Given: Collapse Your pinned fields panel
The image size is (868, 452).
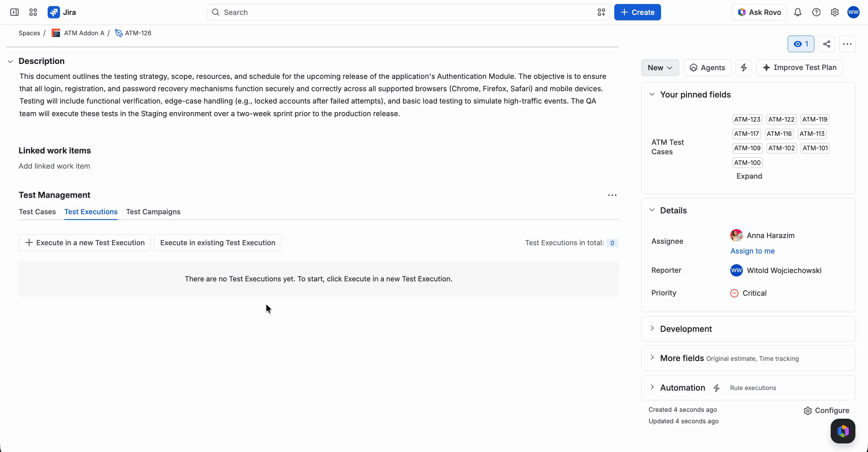Looking at the screenshot, I should tap(652, 94).
